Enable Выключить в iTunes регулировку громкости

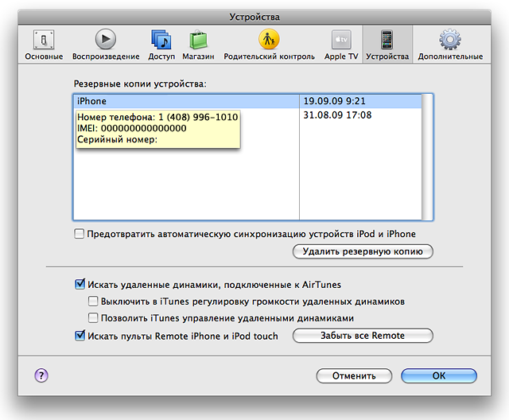(93, 301)
